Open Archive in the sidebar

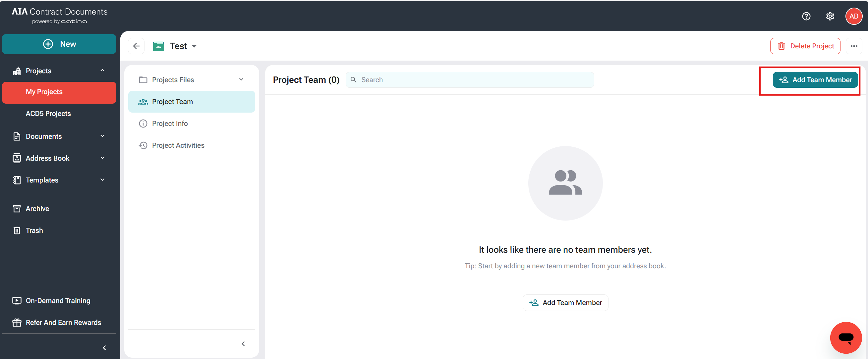(37, 208)
